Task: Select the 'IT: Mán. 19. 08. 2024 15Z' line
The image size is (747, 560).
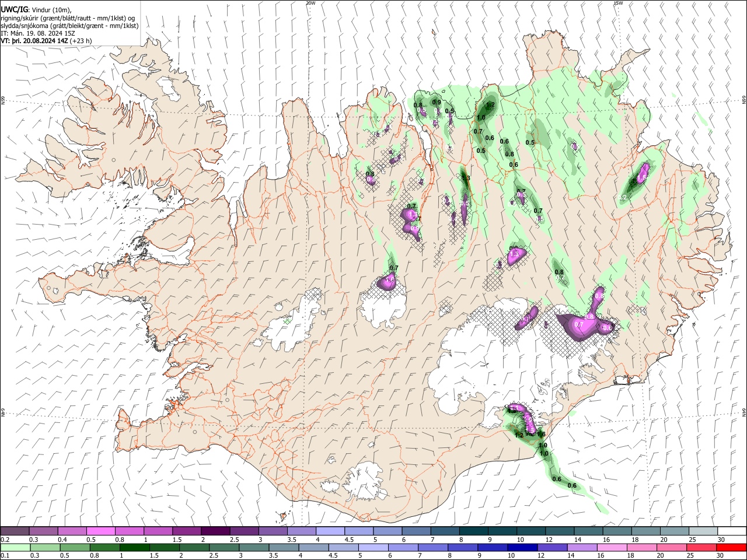Action: click(38, 34)
